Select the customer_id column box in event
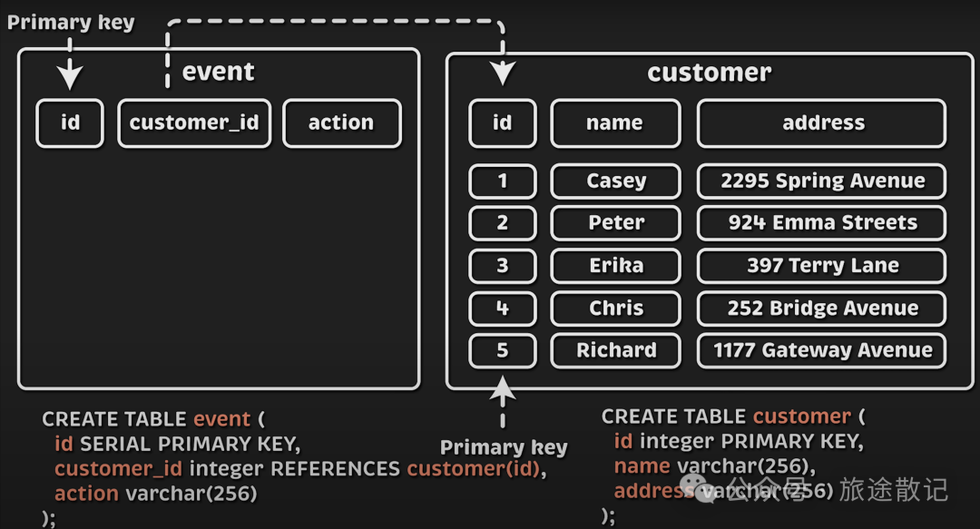 (x=194, y=123)
